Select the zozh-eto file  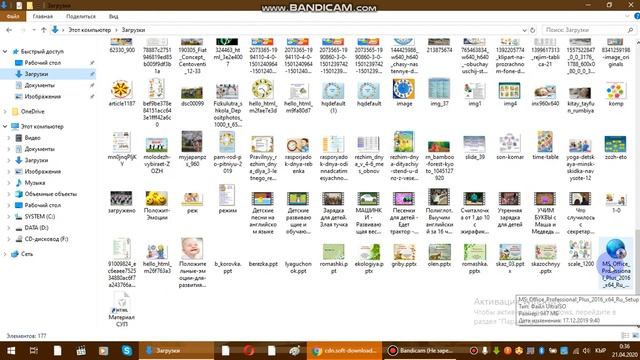(x=616, y=148)
